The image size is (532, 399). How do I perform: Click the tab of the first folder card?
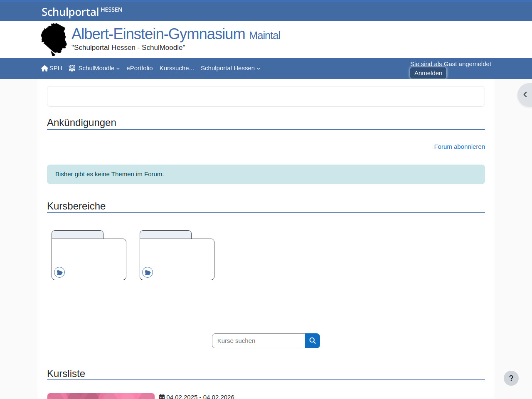pyautogui.click(x=77, y=234)
